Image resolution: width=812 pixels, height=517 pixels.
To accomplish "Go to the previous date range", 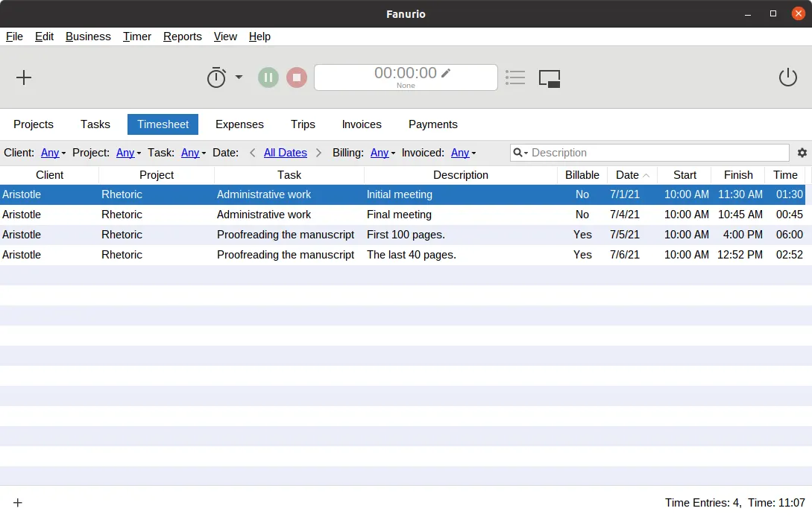I will point(252,153).
